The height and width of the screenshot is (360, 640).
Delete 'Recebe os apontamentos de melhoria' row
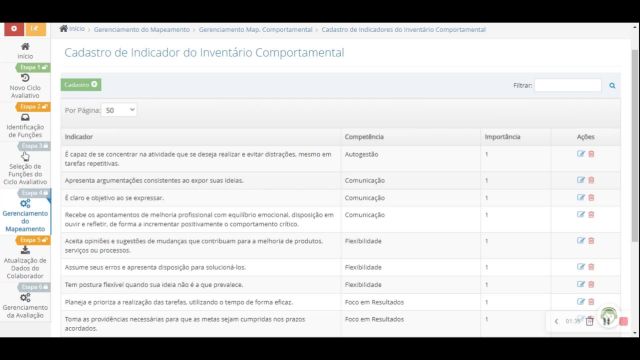click(591, 215)
